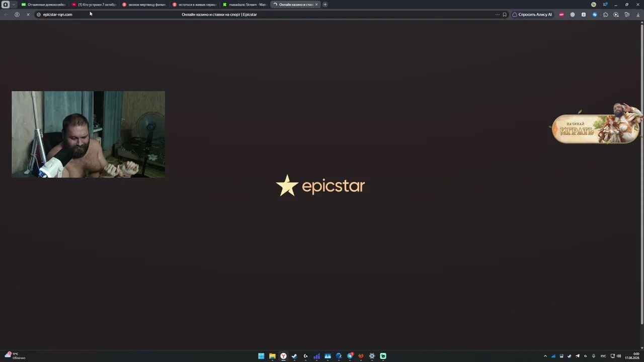Show hidden system tray icons
The image size is (644, 362).
(545, 356)
